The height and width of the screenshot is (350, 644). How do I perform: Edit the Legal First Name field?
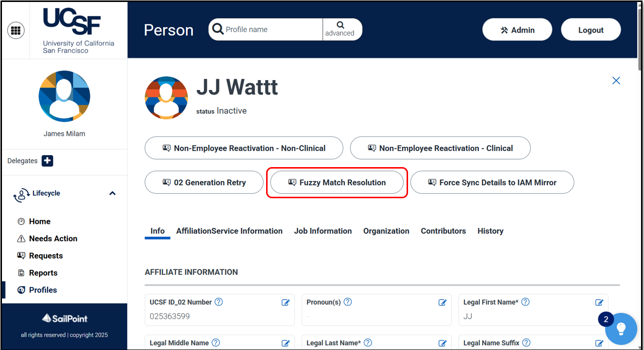click(x=599, y=303)
